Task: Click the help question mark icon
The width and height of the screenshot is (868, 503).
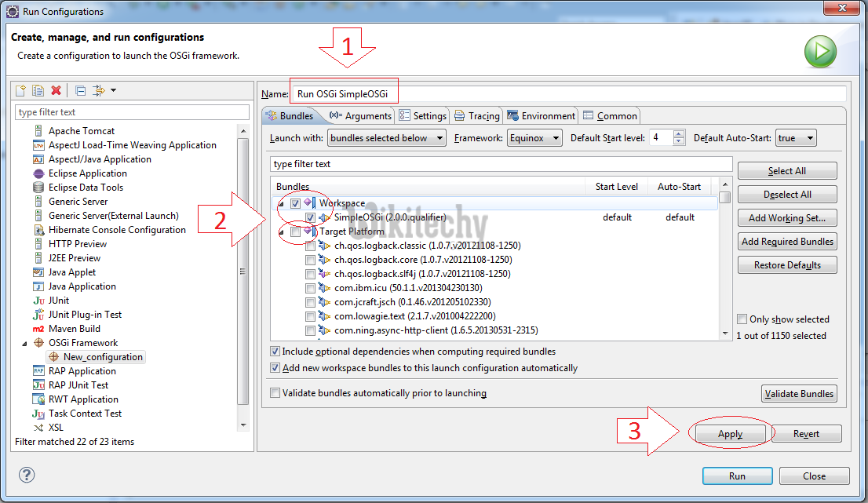Action: click(x=27, y=475)
